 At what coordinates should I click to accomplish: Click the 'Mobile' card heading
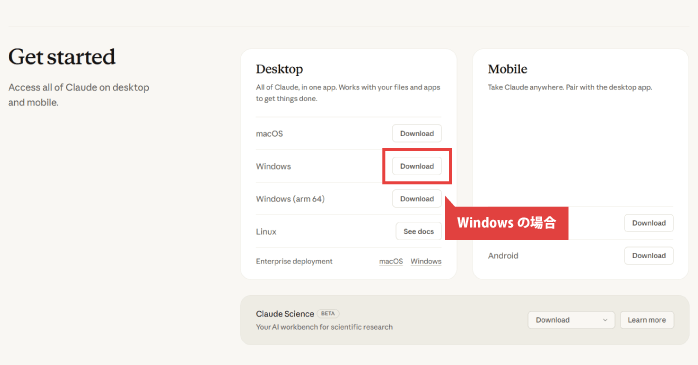coord(507,69)
